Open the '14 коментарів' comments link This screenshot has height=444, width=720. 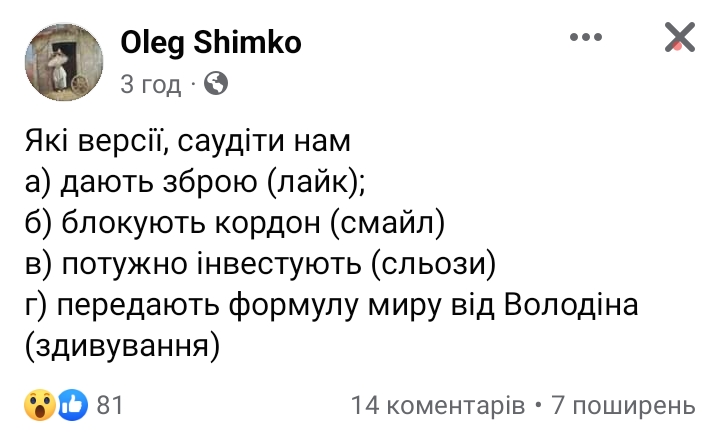[438, 405]
